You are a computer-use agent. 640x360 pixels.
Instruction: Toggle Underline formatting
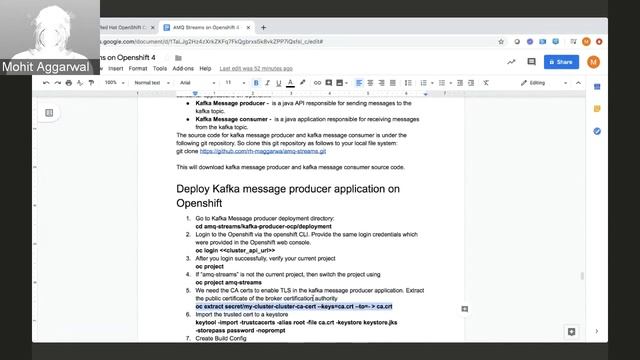click(x=279, y=83)
